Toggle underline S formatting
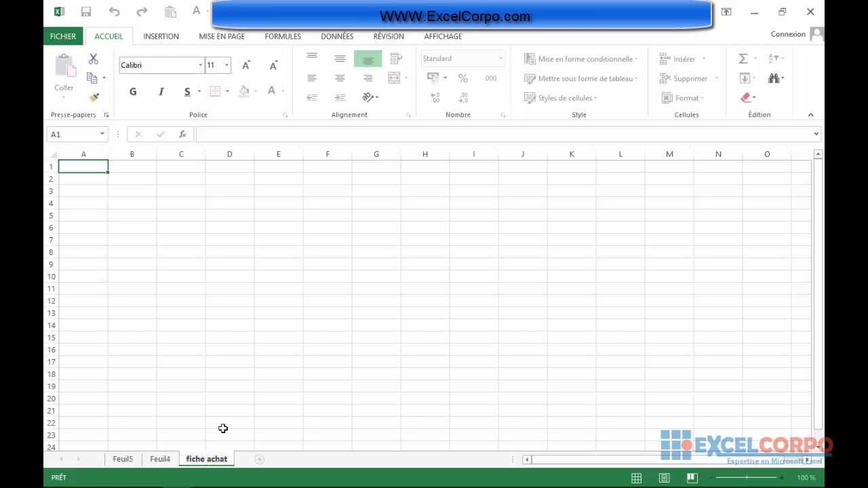The width and height of the screenshot is (868, 488). (x=187, y=91)
